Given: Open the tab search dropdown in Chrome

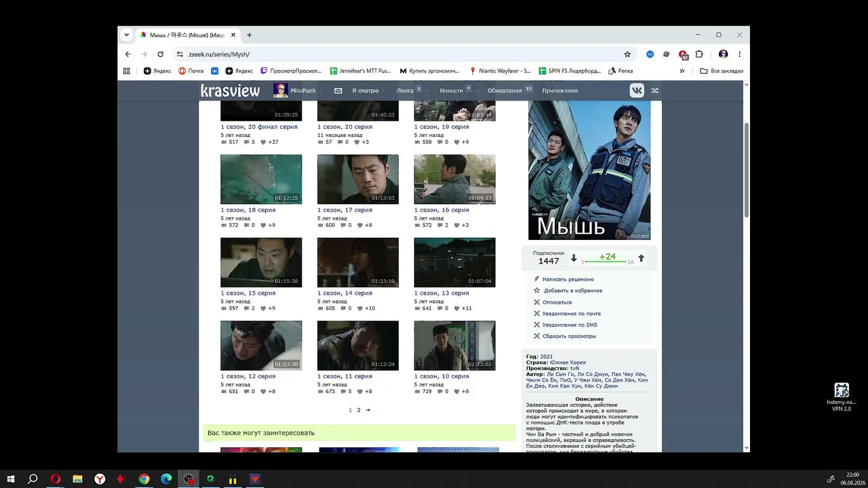Looking at the screenshot, I should (127, 35).
